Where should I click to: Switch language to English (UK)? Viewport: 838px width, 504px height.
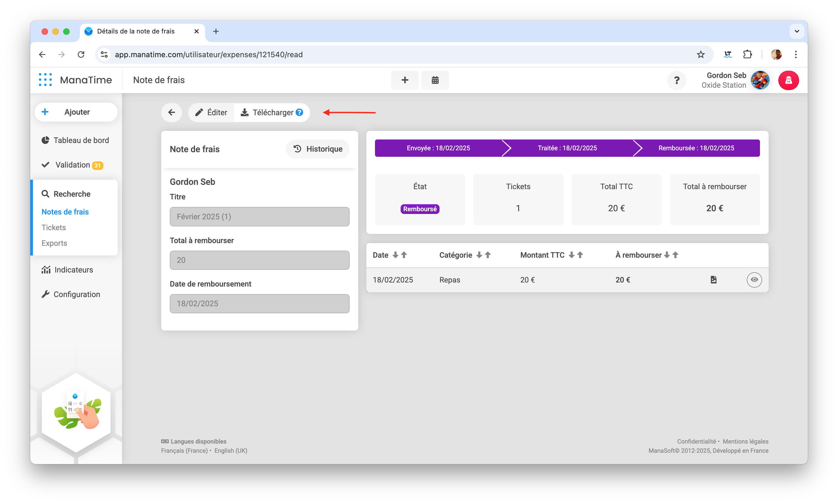point(231,450)
